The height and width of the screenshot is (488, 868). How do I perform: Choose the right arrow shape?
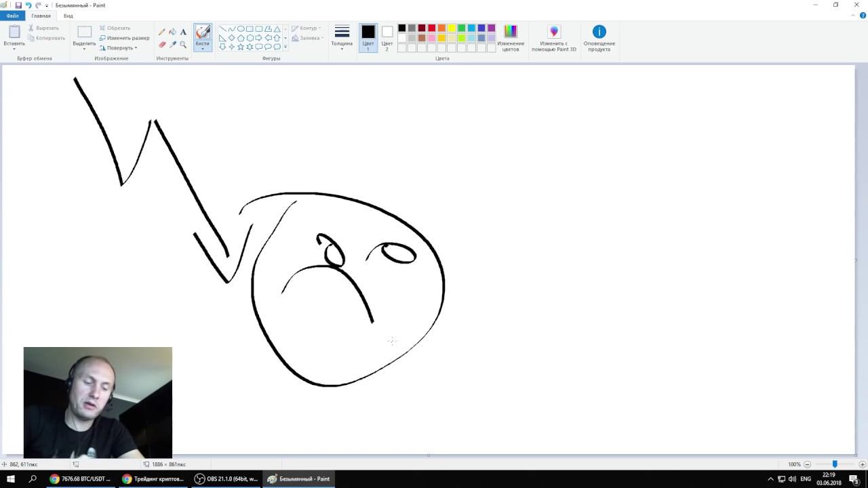[x=258, y=38]
